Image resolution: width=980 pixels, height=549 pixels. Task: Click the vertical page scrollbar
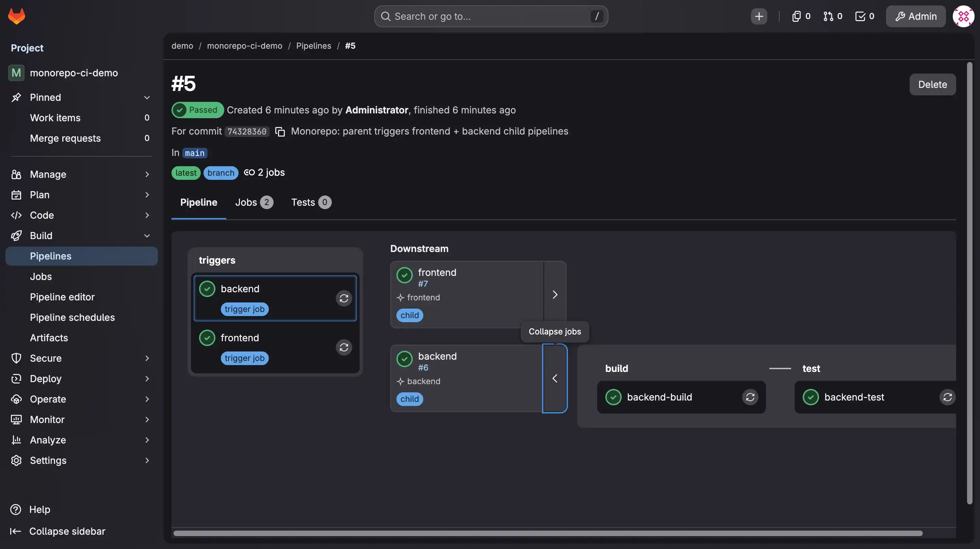969,284
